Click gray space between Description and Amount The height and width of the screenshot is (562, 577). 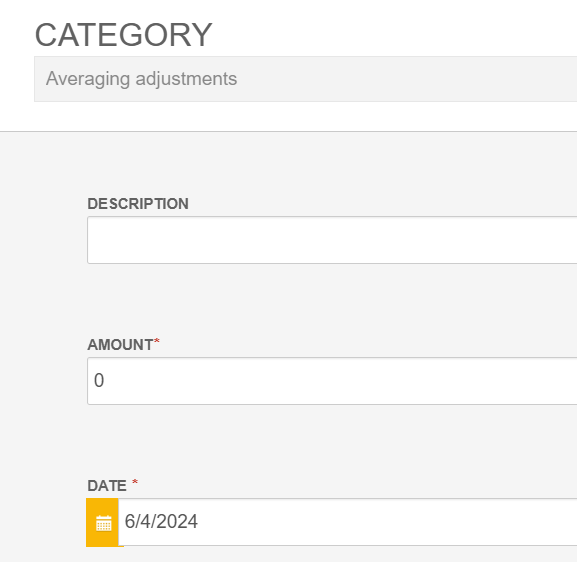click(x=332, y=300)
